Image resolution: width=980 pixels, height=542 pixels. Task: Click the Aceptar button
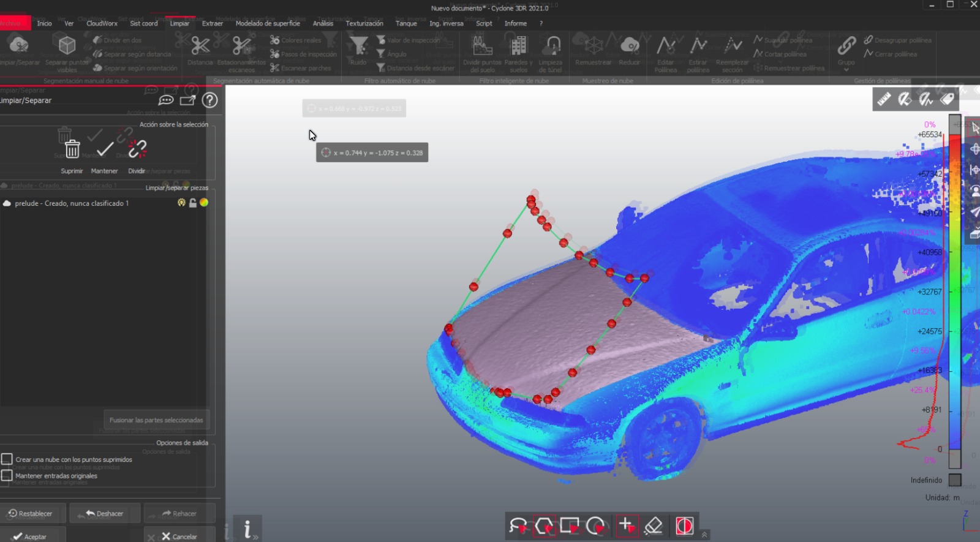(29, 536)
